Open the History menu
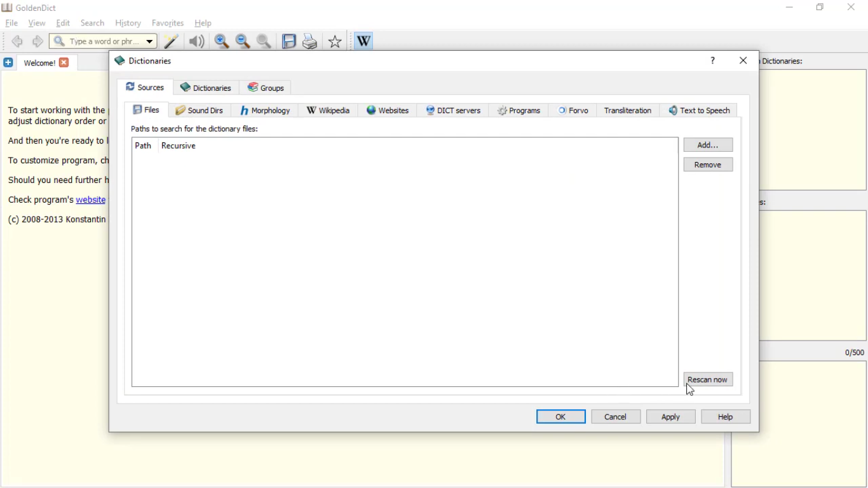 click(x=128, y=23)
